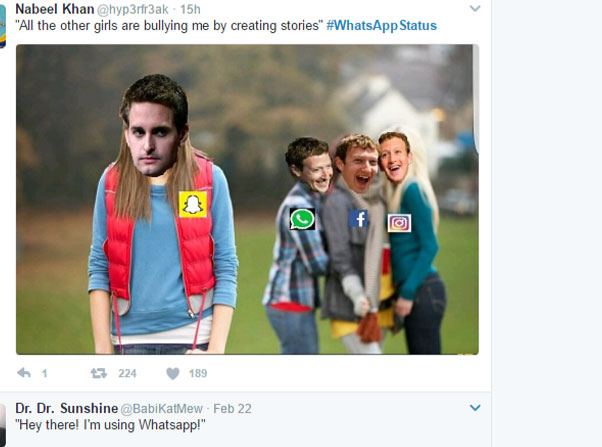
Task: Click the Dr. Dr. Sunshine display name
Action: (x=66, y=408)
